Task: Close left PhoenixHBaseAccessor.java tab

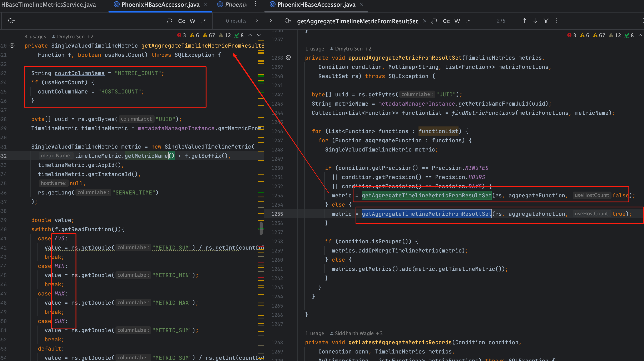Action: click(205, 4)
